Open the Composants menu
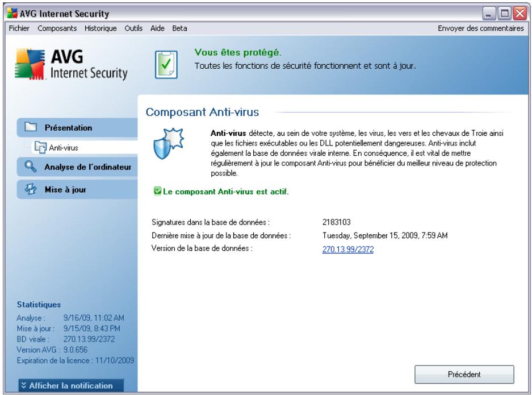The height and width of the screenshot is (395, 532). pyautogui.click(x=57, y=28)
